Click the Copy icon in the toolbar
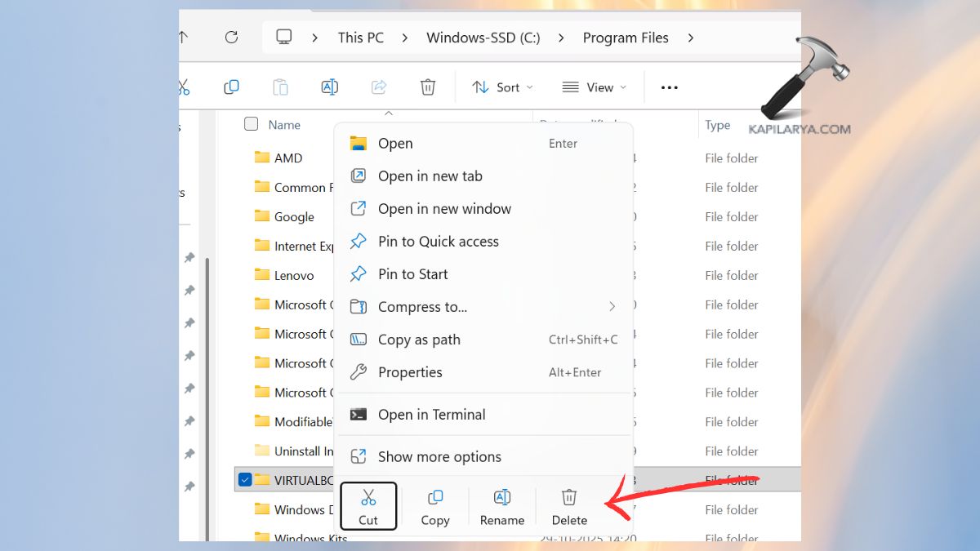This screenshot has width=980, height=551. click(x=232, y=87)
